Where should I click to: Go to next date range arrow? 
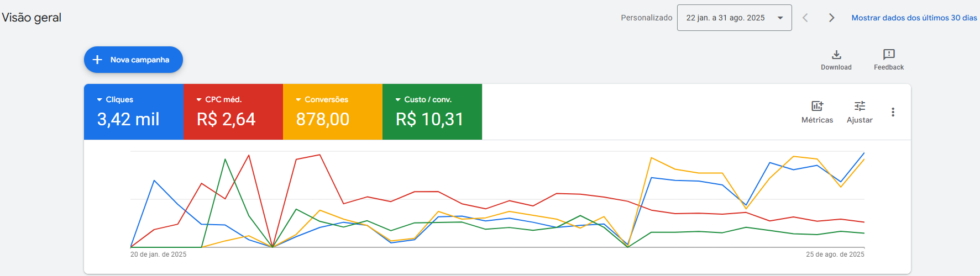831,18
